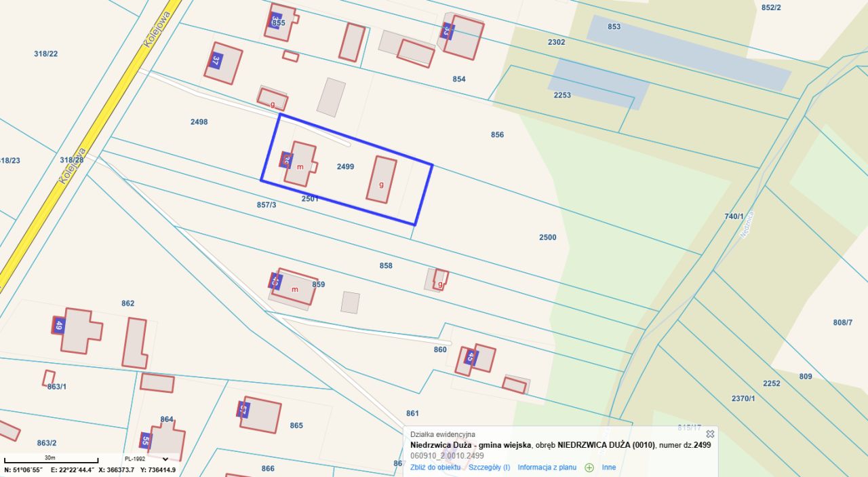Click the parcel 857/3 label
The width and height of the screenshot is (868, 477).
coord(267,205)
